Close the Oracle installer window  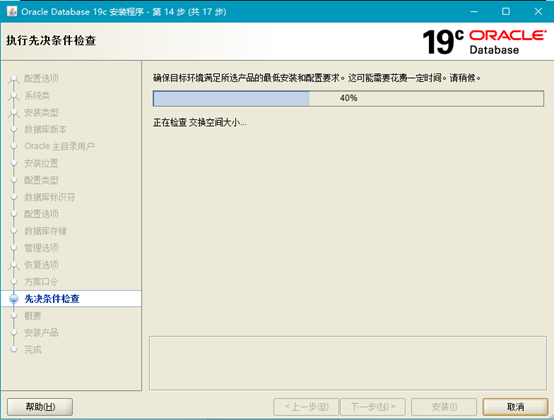[x=538, y=11]
